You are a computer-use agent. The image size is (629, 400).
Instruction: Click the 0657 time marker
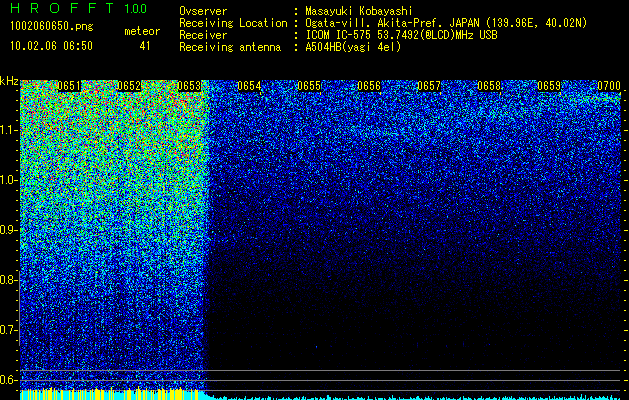tap(429, 86)
